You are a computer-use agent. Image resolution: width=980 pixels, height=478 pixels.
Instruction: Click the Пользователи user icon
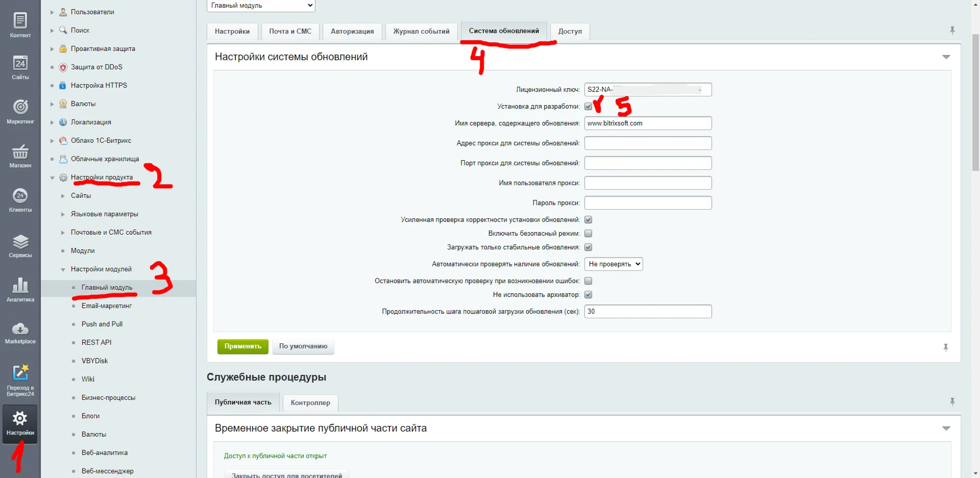click(x=63, y=12)
